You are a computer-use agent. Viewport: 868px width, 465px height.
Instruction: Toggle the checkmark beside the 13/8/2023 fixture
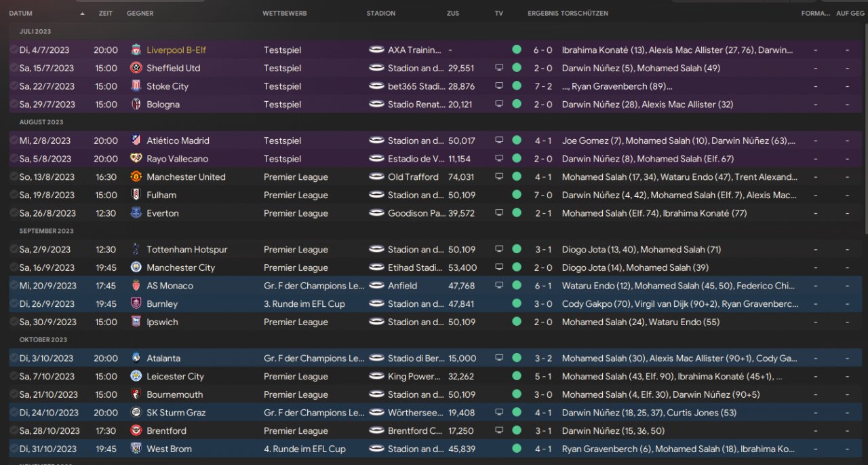click(x=14, y=176)
